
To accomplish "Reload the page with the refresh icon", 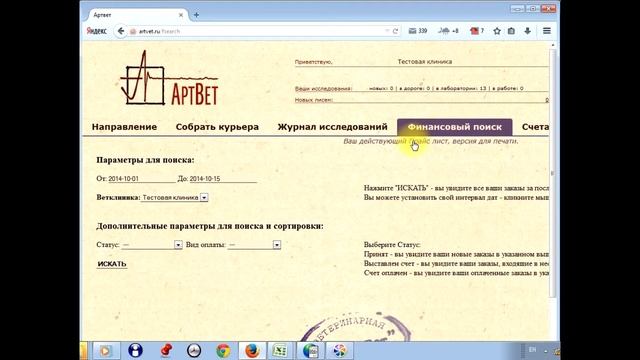I will pyautogui.click(x=395, y=31).
